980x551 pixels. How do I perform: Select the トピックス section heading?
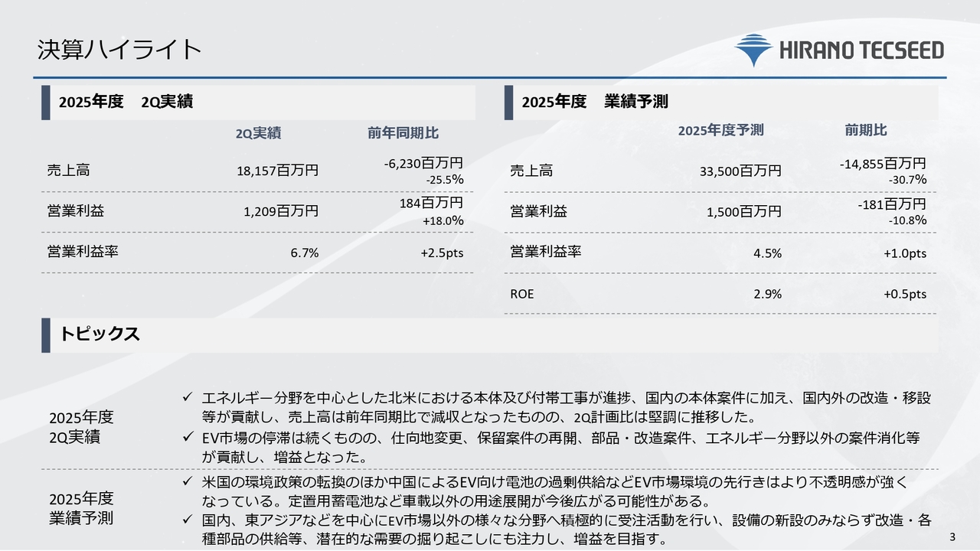100,334
